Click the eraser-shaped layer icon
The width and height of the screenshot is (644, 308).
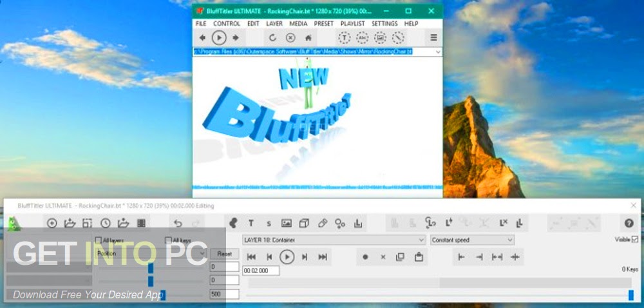click(323, 223)
